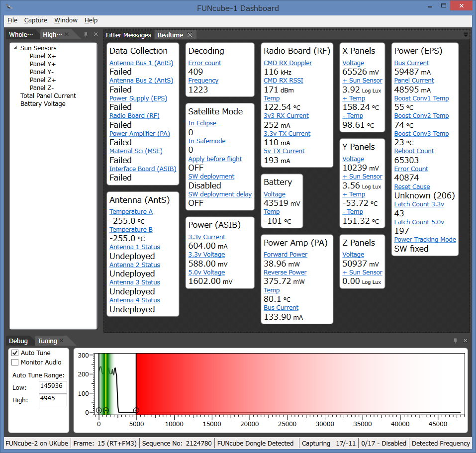Close the High tab in left panel

point(67,34)
